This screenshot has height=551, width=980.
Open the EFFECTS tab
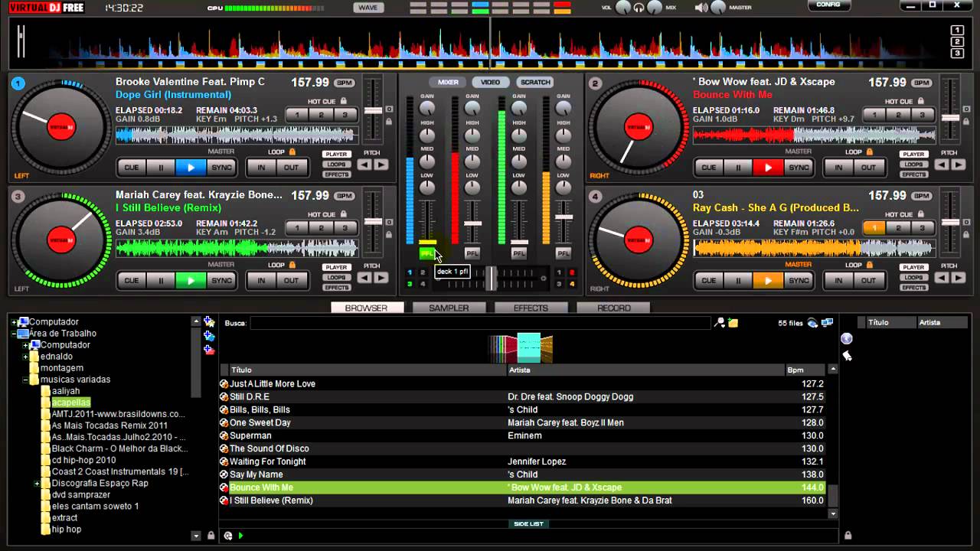[x=531, y=308]
